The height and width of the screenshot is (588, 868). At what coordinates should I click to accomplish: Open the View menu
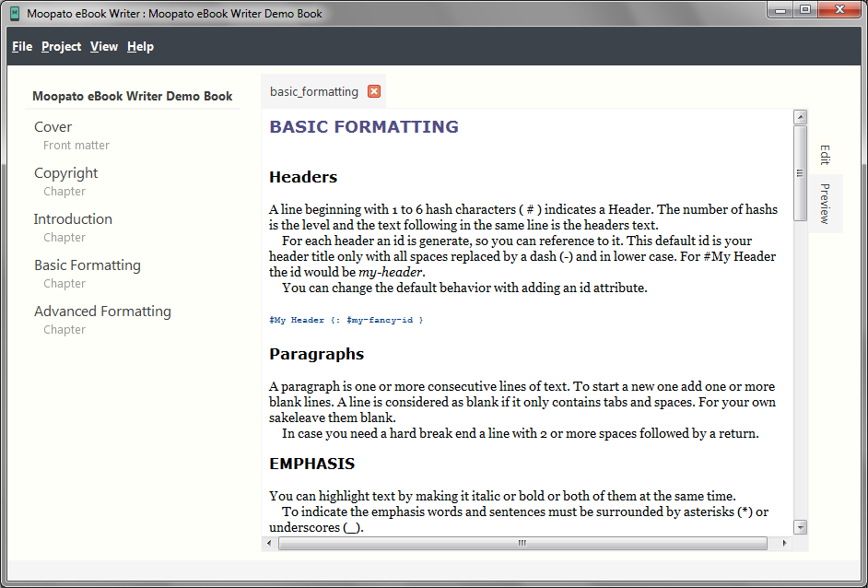click(104, 46)
